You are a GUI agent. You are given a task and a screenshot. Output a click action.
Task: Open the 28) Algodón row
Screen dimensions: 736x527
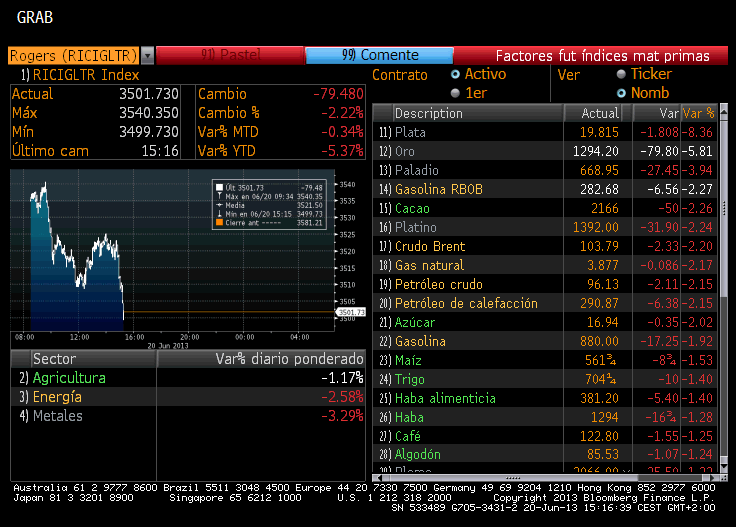pos(545,454)
